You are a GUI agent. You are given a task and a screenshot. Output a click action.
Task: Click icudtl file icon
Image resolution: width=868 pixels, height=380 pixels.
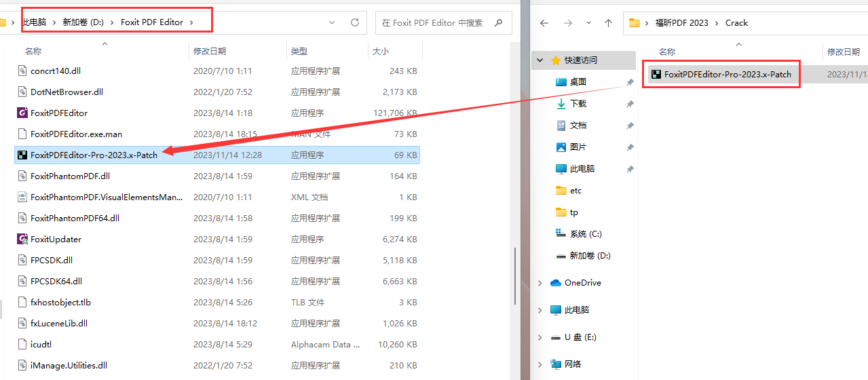[x=22, y=344]
